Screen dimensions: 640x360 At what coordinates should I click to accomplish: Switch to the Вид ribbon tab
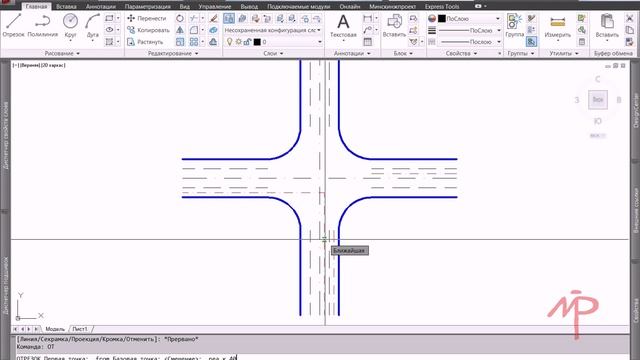coord(184,7)
